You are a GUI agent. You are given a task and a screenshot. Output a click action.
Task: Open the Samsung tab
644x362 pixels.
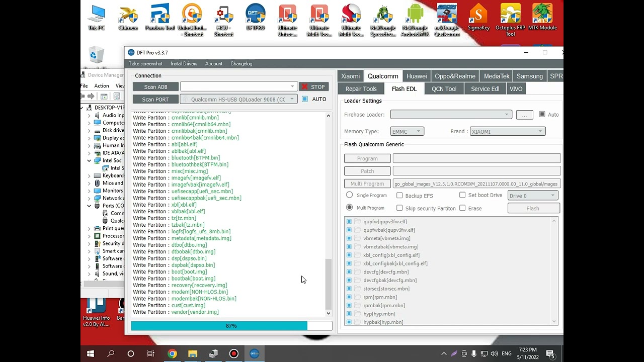point(530,76)
